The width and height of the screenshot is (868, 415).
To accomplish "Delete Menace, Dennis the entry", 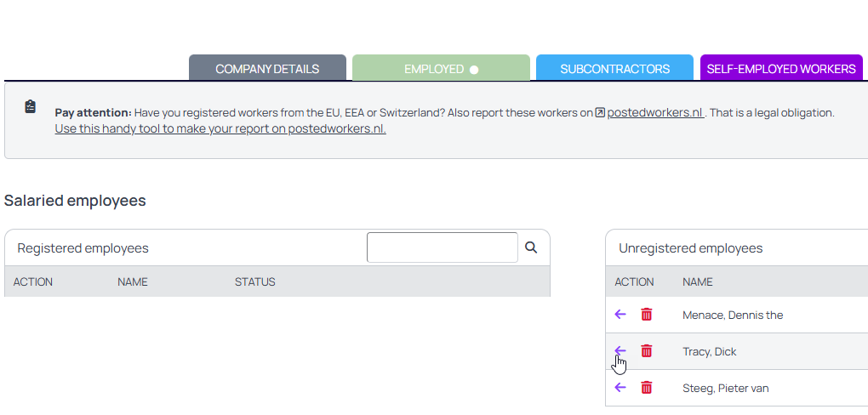I will tap(646, 315).
